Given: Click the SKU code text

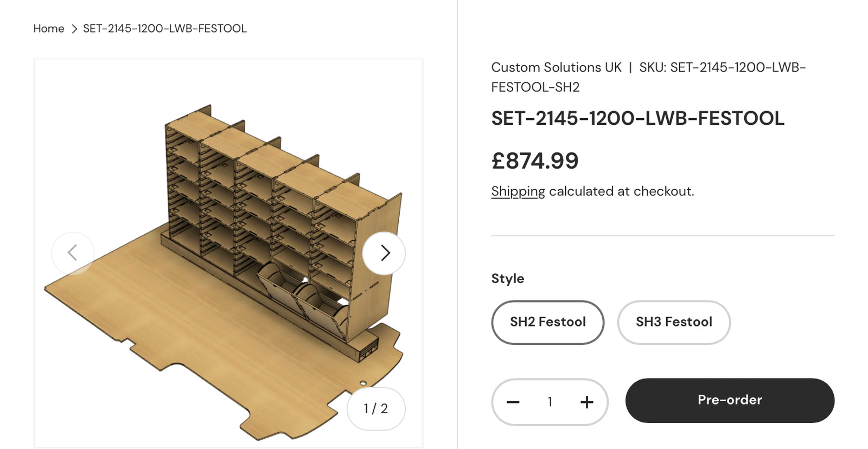Looking at the screenshot, I should pos(722,68).
